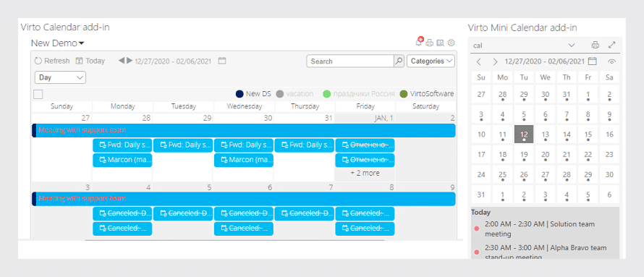Print the Mini Calendar
The width and height of the screenshot is (644, 277).
pos(595,45)
